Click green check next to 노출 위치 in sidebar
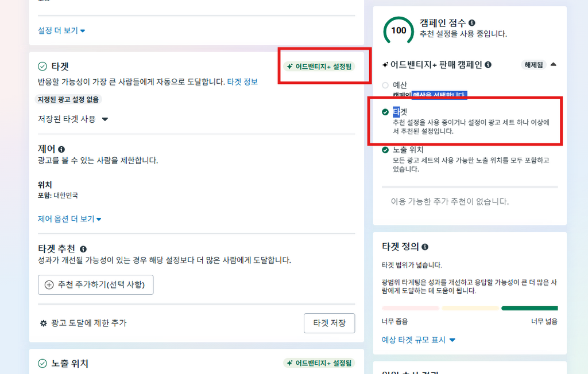Viewport: 588px width, 374px height. (385, 150)
